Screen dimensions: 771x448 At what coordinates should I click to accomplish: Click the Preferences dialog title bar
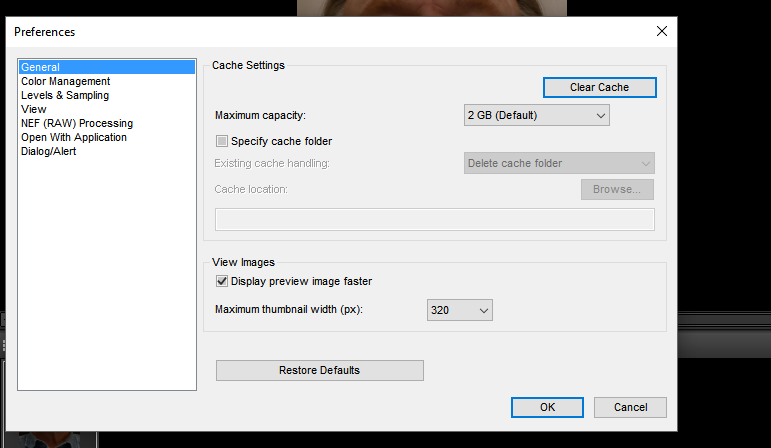pyautogui.click(x=300, y=31)
